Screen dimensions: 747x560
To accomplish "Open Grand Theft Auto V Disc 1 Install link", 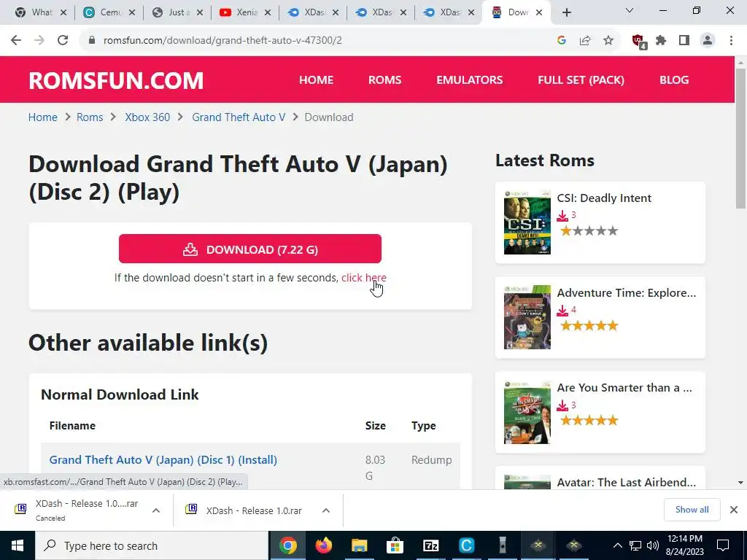I will point(163,460).
